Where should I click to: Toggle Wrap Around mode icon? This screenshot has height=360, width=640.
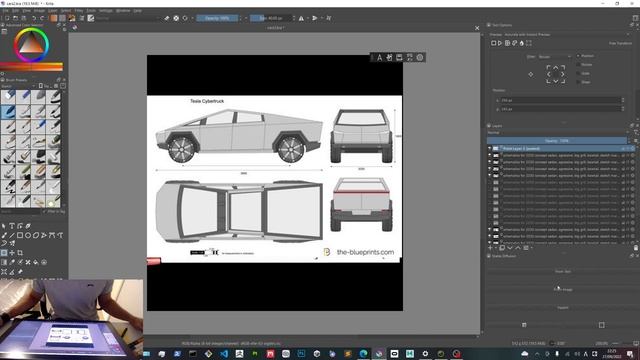point(329,18)
